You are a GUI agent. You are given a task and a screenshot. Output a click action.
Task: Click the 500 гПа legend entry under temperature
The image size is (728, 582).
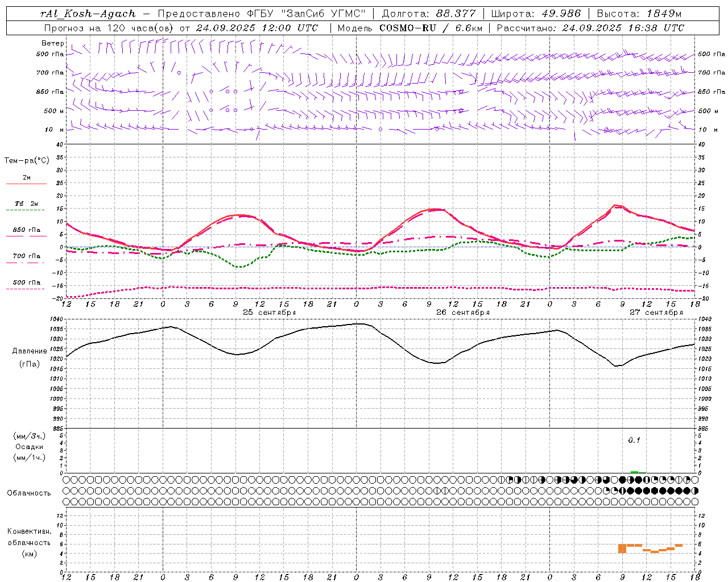(26, 282)
